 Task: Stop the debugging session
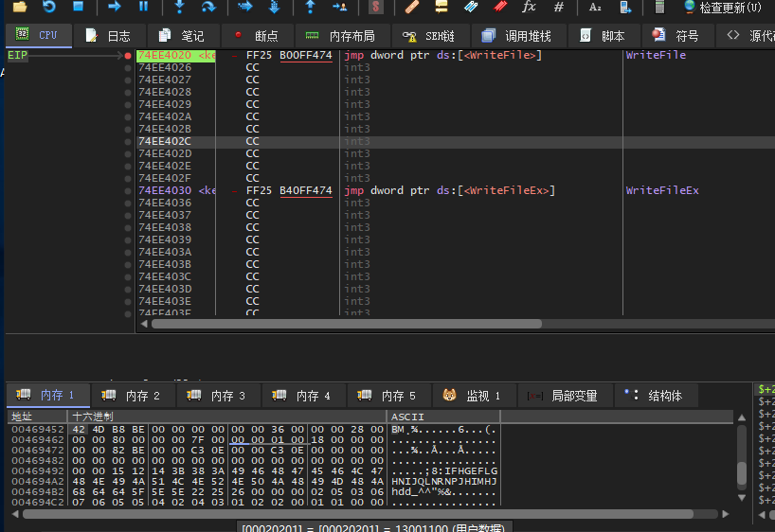tap(78, 6)
